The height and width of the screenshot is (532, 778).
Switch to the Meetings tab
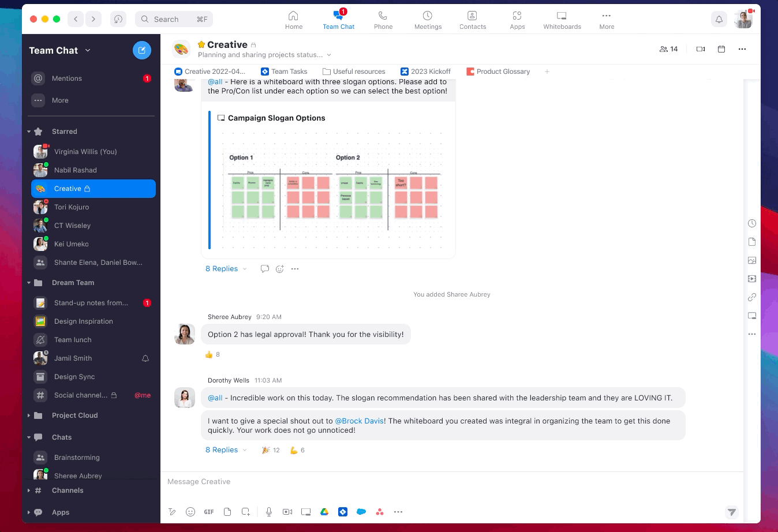(x=428, y=20)
